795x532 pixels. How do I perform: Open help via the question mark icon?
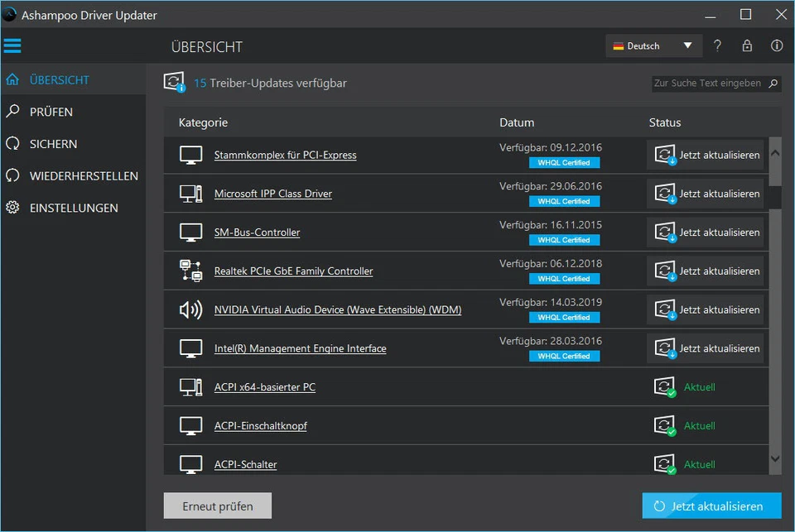[717, 46]
